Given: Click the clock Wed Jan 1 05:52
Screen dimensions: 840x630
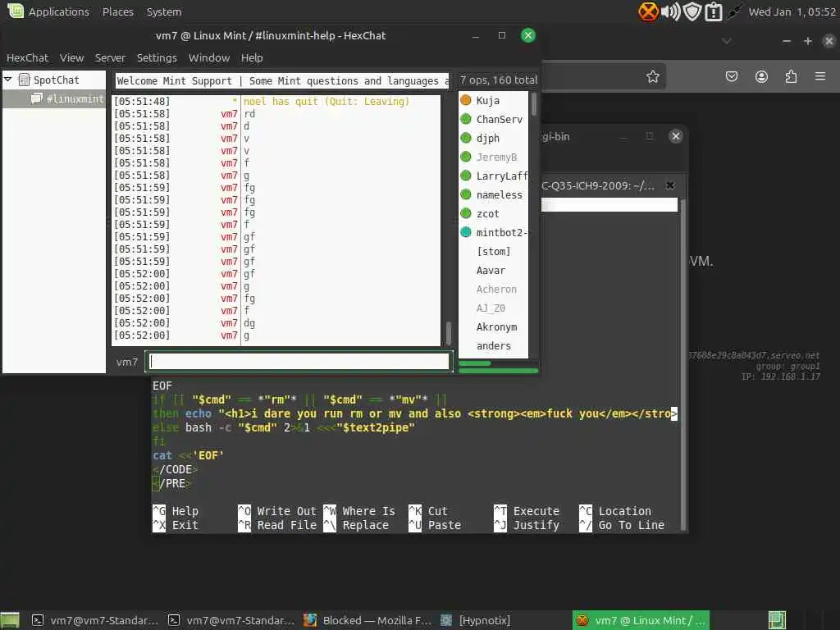Looking at the screenshot, I should pos(792,11).
